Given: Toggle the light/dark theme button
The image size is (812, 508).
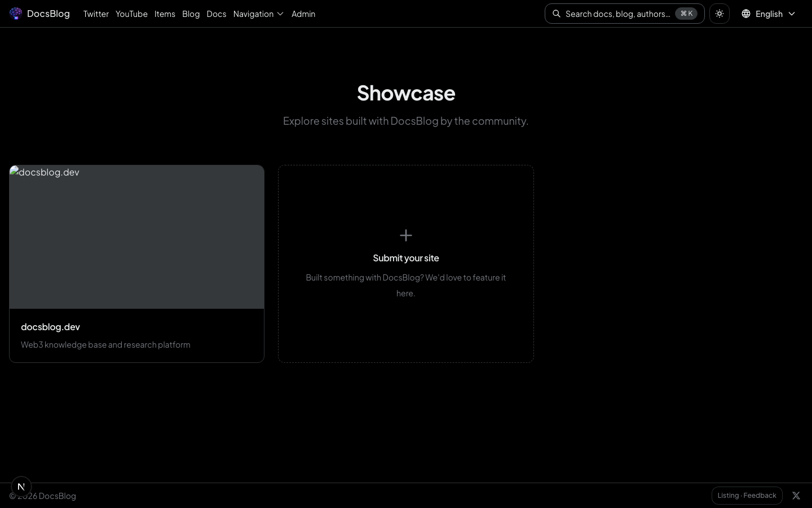Looking at the screenshot, I should point(720,14).
